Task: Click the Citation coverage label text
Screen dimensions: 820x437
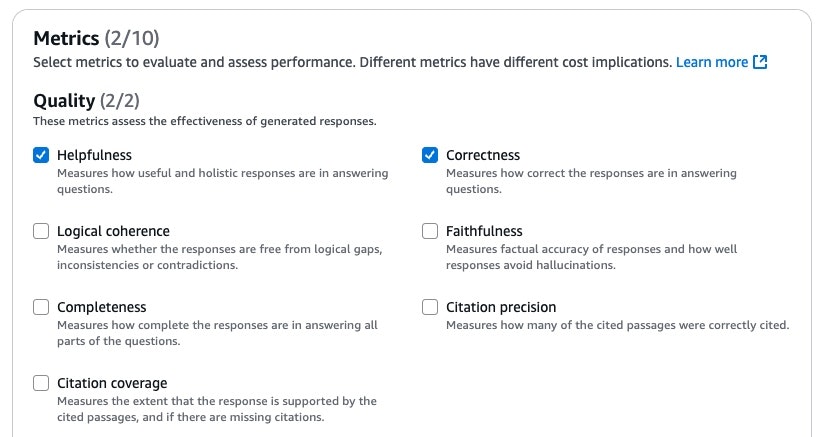Action: (112, 383)
